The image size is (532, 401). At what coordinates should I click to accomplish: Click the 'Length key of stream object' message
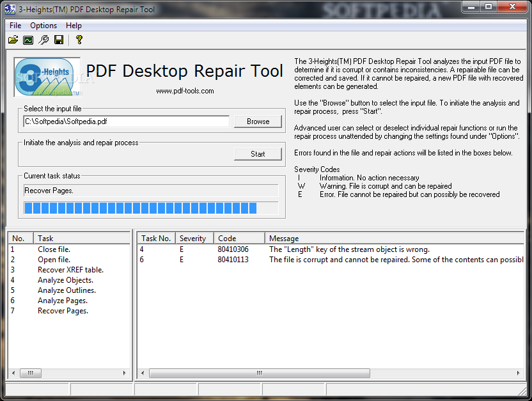tap(350, 249)
